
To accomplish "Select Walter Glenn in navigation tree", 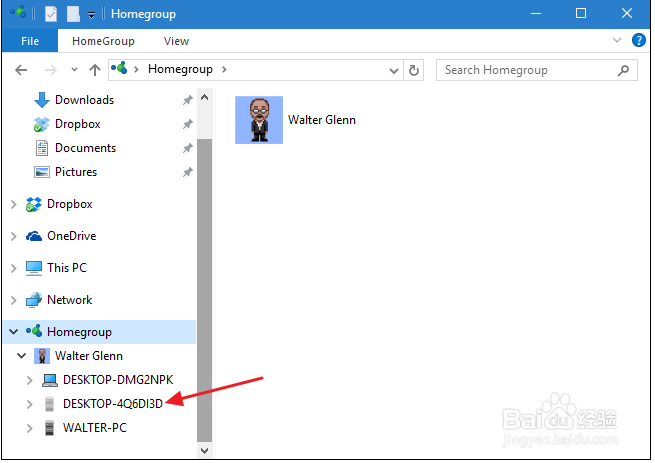I will coord(89,356).
